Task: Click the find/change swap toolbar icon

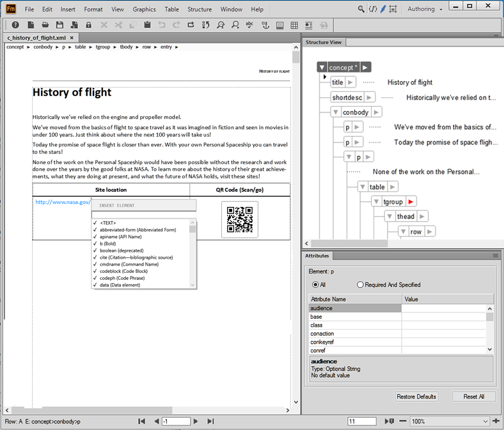Action: coord(206,25)
